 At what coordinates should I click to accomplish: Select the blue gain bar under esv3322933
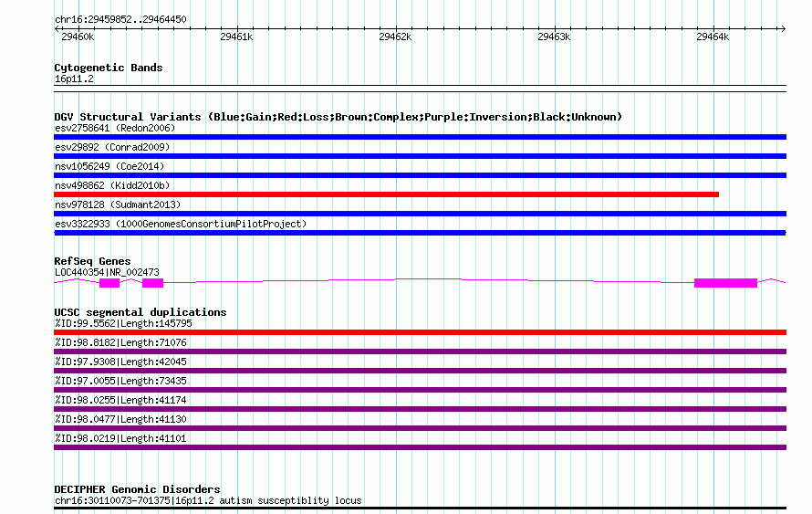pyautogui.click(x=420, y=233)
